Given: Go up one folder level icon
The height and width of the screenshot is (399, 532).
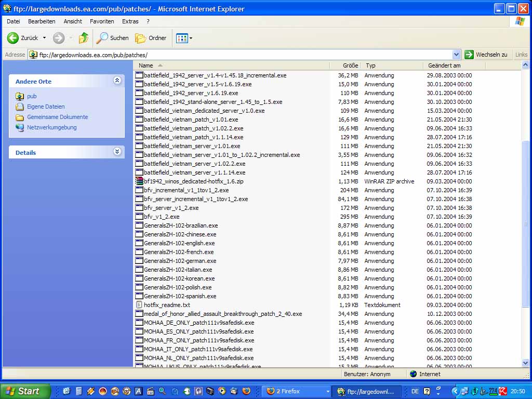Looking at the screenshot, I should pos(84,38).
